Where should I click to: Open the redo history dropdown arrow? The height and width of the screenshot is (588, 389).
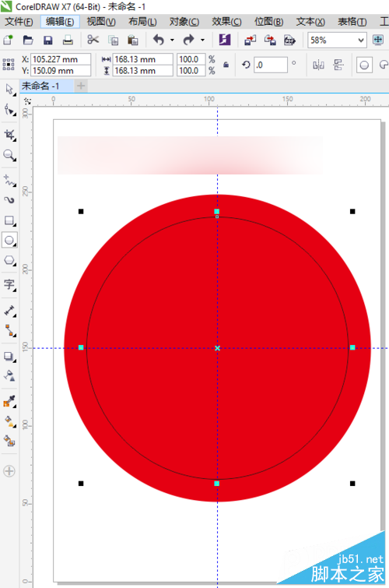202,40
